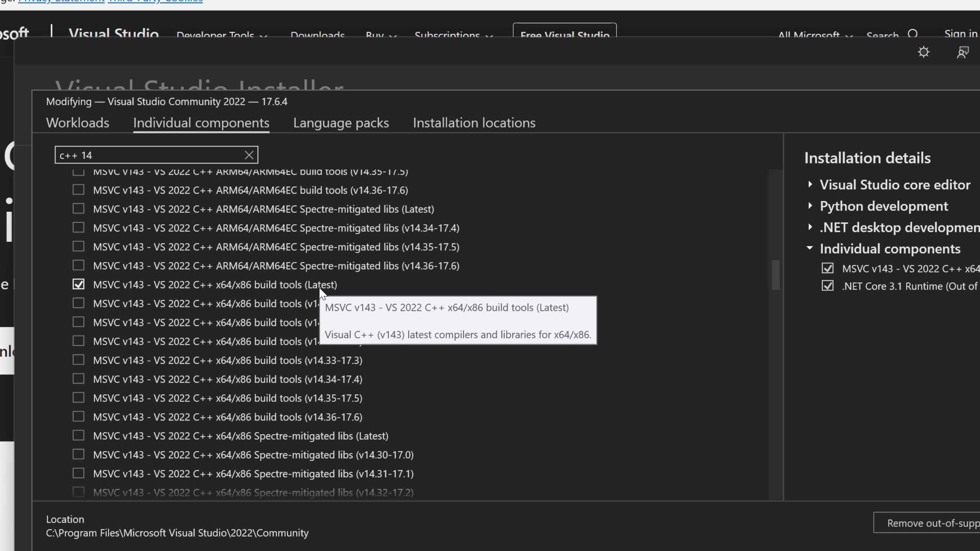
Task: Select 'Modifying — Visual Studio Community 2022' title
Action: pyautogui.click(x=167, y=101)
